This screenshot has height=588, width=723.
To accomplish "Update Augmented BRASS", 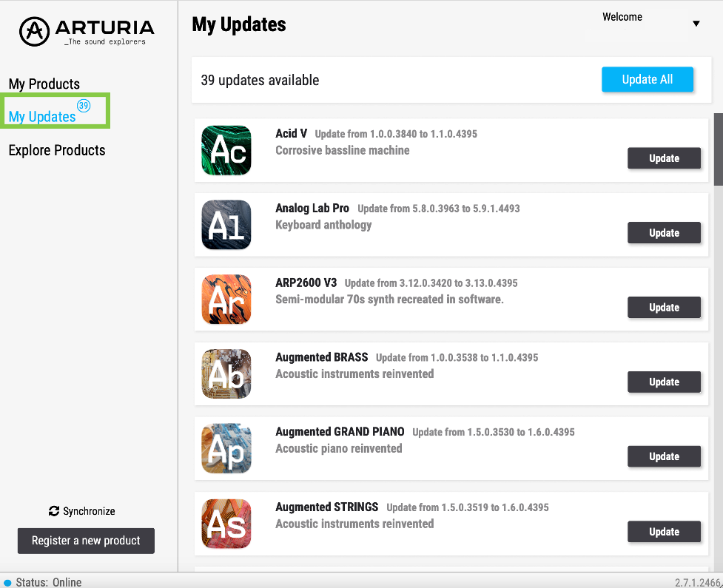I will (664, 382).
